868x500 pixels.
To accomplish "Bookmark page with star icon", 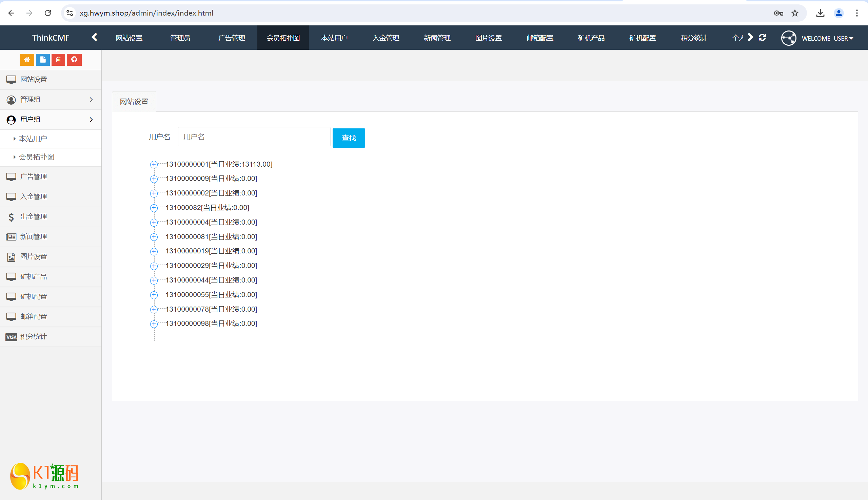I will click(795, 13).
